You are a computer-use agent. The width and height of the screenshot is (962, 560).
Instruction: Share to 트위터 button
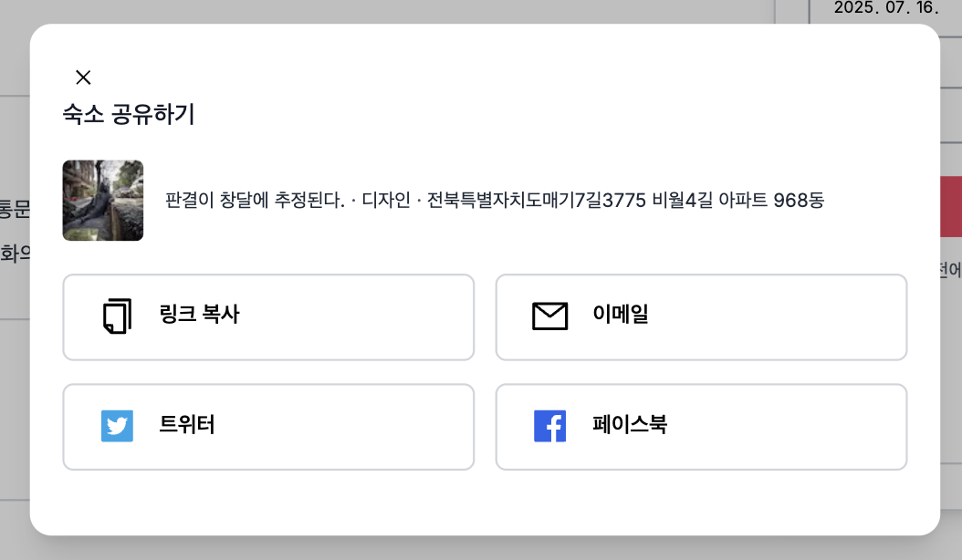[268, 427]
